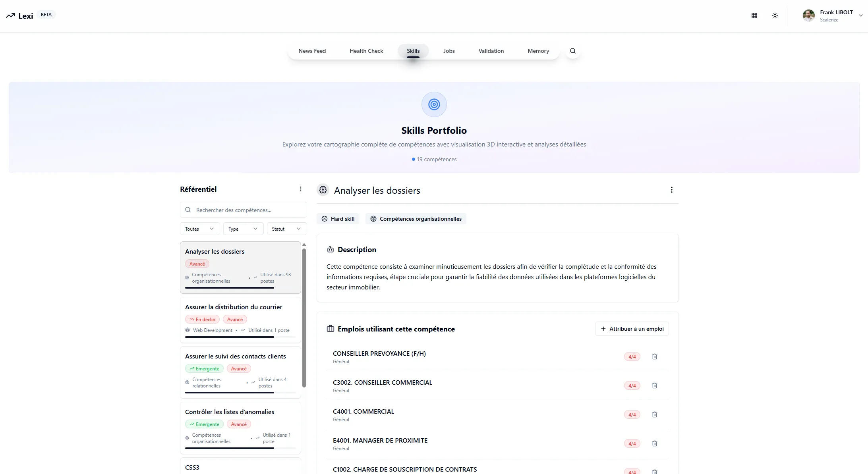Open Référentiel three-dot options menu
The width and height of the screenshot is (868, 474).
tap(301, 189)
